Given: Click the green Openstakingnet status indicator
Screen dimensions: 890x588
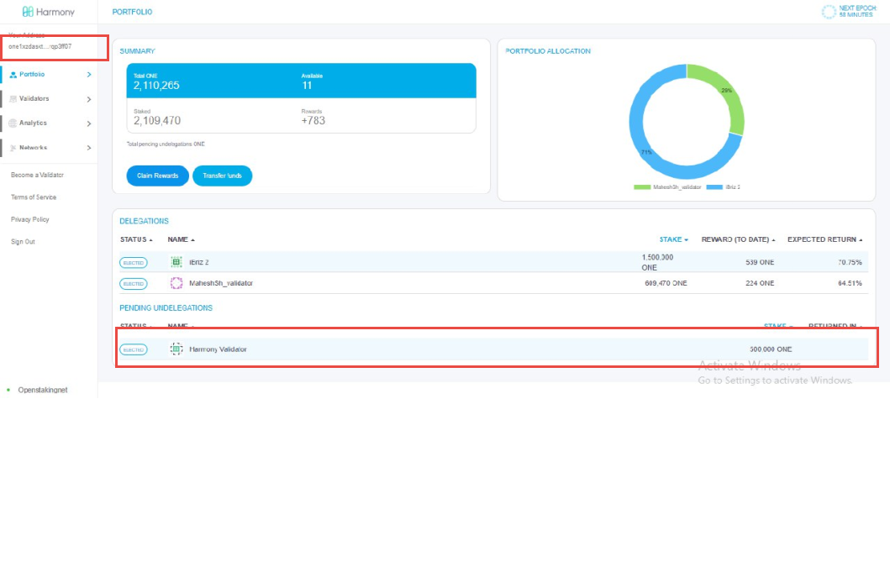Looking at the screenshot, I should point(8,390).
